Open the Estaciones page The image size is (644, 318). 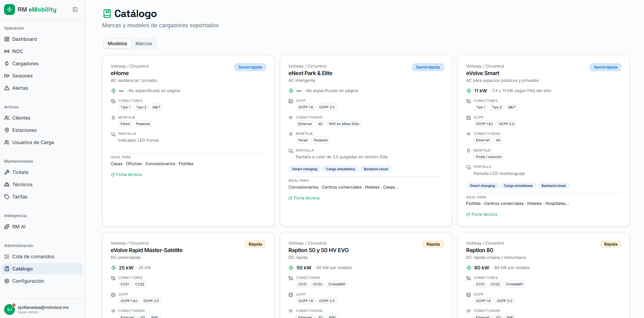[x=42, y=130]
